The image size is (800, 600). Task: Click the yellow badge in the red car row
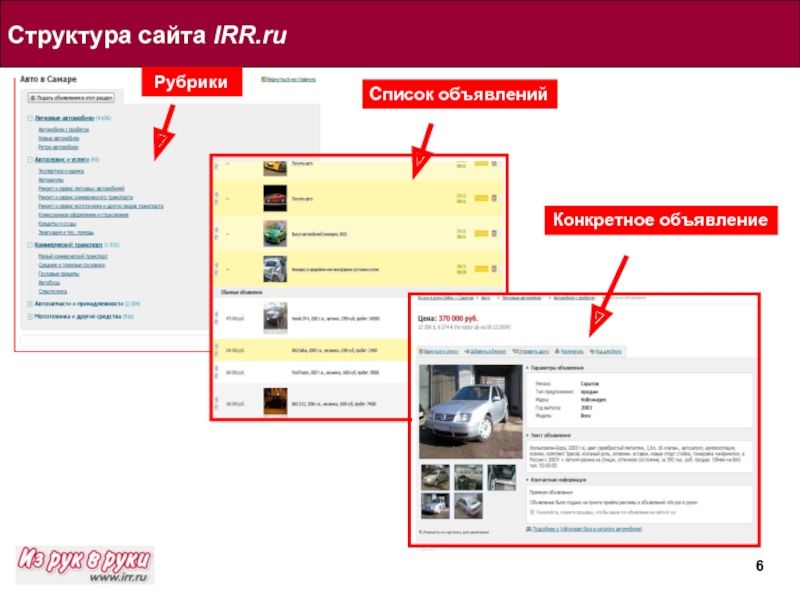coord(482,198)
